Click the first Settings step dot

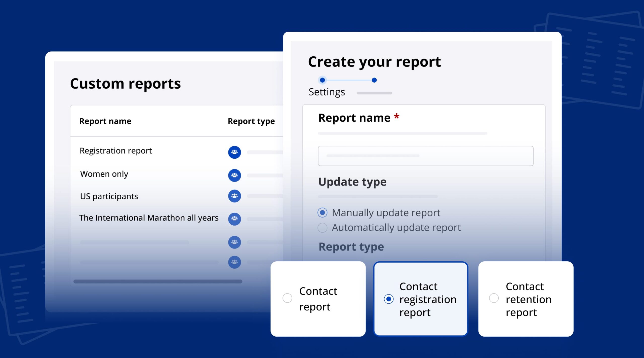(x=322, y=80)
